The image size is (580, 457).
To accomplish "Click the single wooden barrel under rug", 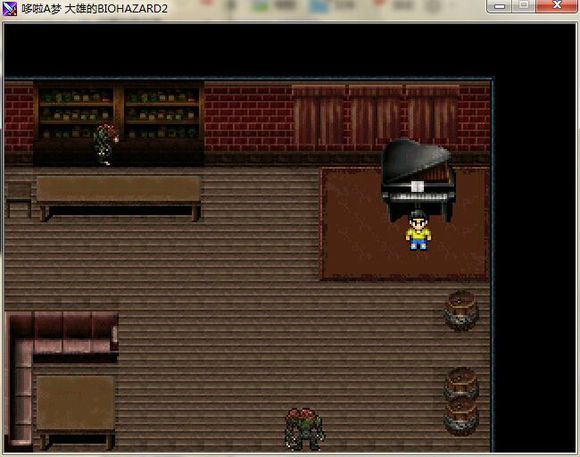I will click(461, 310).
